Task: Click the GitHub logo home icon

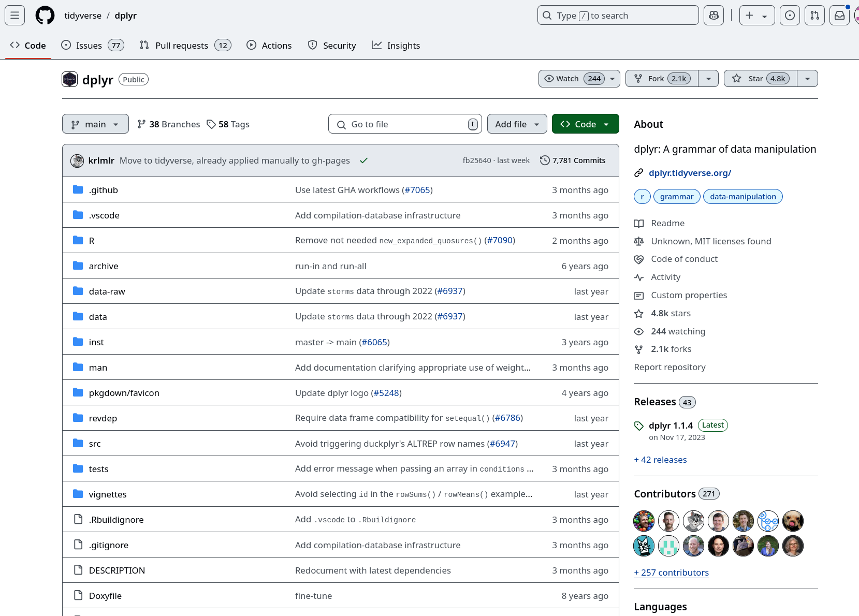Action: (x=45, y=16)
